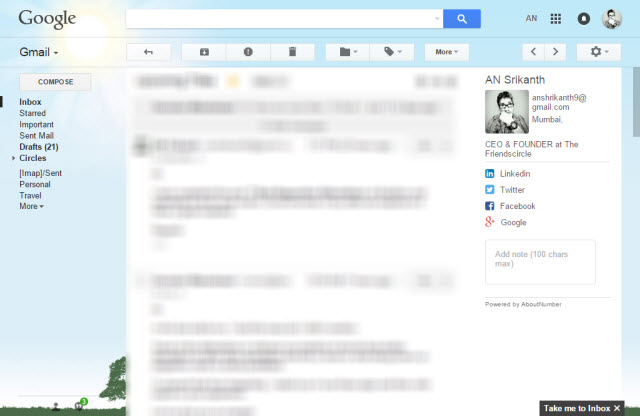Image resolution: width=640 pixels, height=416 pixels.
Task: Click the vertical scrollbar handle
Action: click(636, 102)
